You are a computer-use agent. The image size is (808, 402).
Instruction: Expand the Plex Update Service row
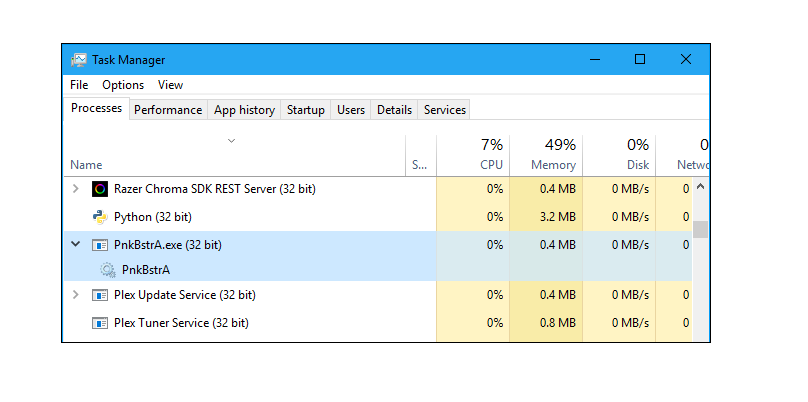pyautogui.click(x=76, y=295)
